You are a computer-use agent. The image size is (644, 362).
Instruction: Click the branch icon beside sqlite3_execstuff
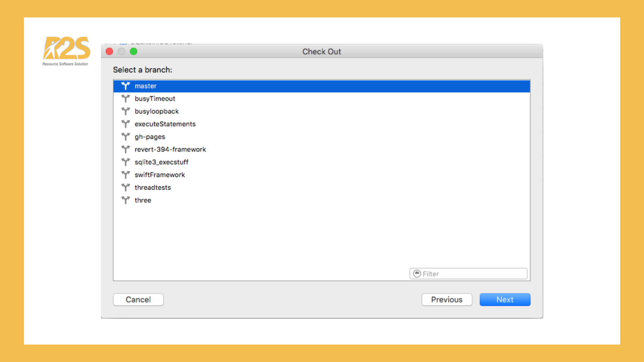125,162
